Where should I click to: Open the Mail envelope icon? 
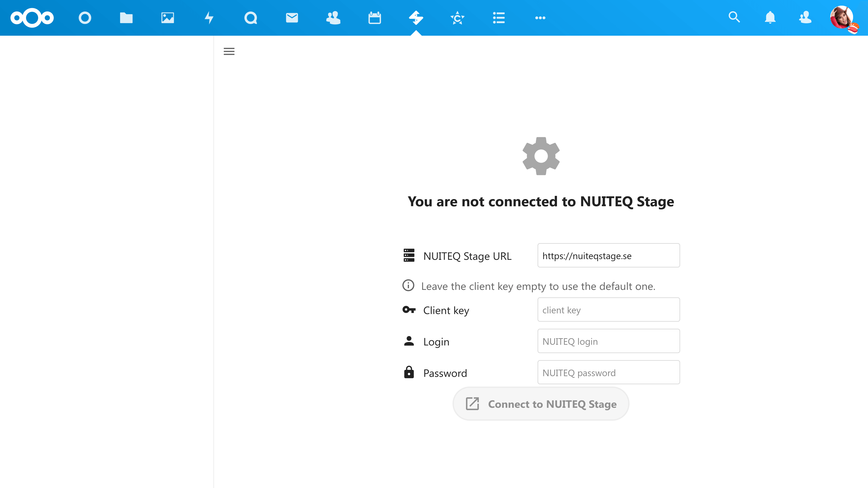[292, 18]
